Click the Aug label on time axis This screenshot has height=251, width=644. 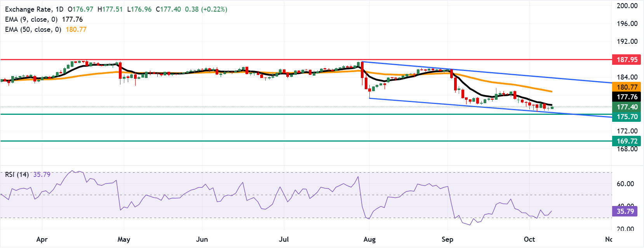[x=369, y=239]
